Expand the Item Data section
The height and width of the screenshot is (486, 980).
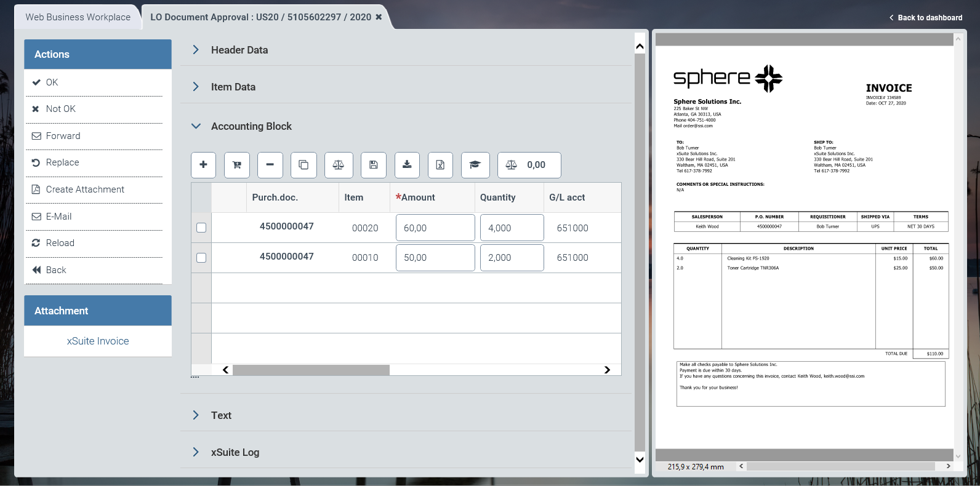[233, 87]
